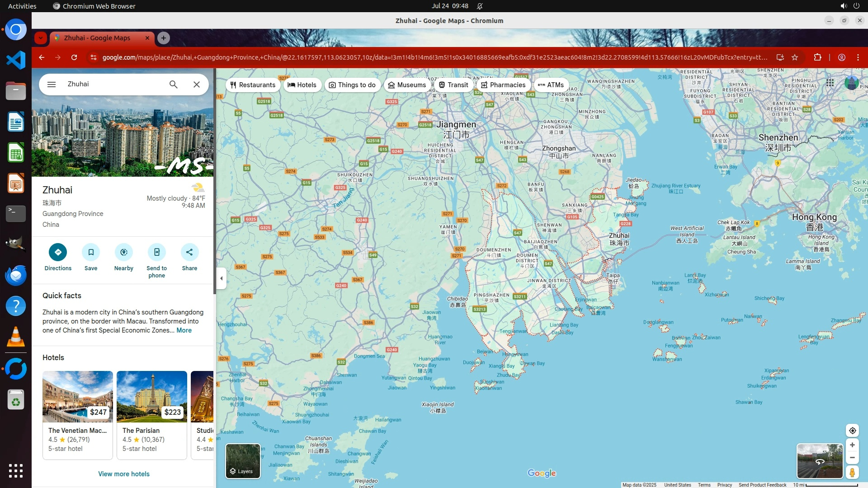Click the Directions icon button
This screenshot has height=488, width=868.
(58, 252)
